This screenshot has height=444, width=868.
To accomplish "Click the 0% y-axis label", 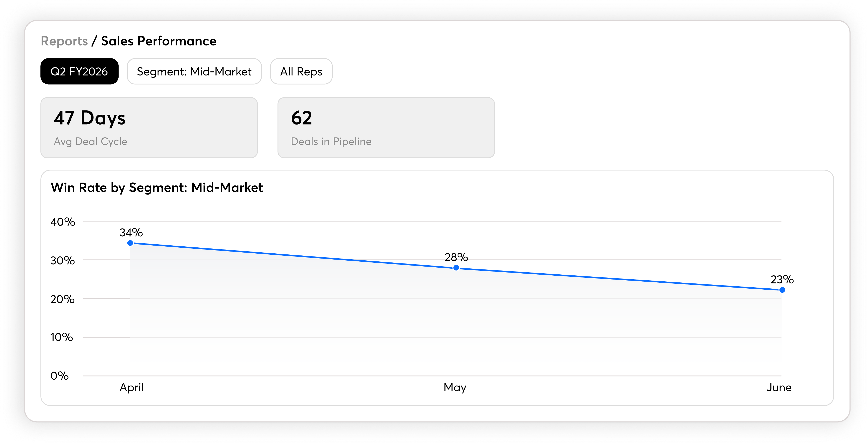I will coord(59,376).
